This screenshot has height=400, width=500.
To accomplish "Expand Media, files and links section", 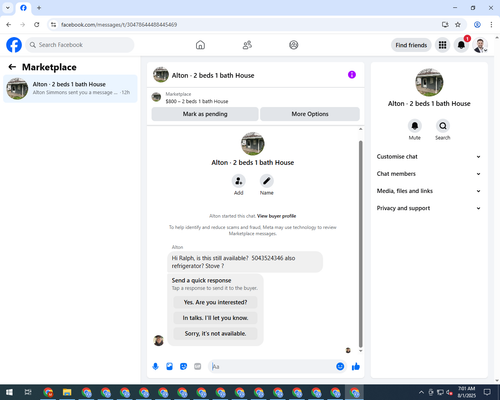I will coord(429,191).
